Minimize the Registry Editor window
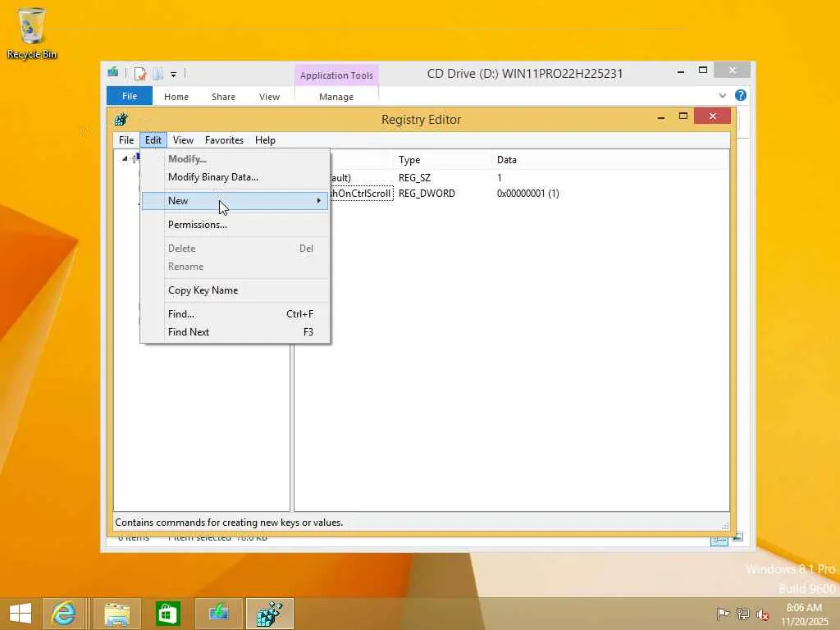 point(661,116)
